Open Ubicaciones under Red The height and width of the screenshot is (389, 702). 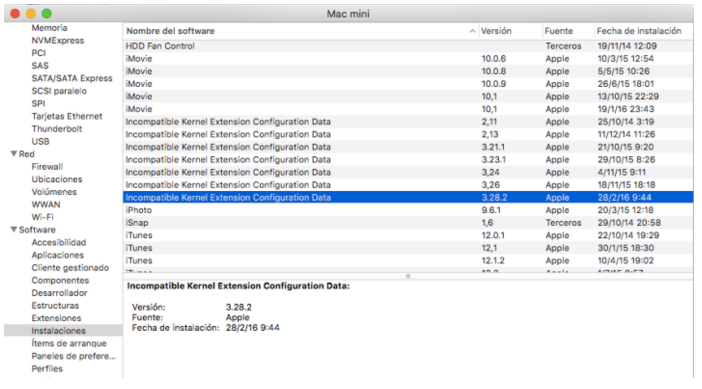(x=57, y=179)
